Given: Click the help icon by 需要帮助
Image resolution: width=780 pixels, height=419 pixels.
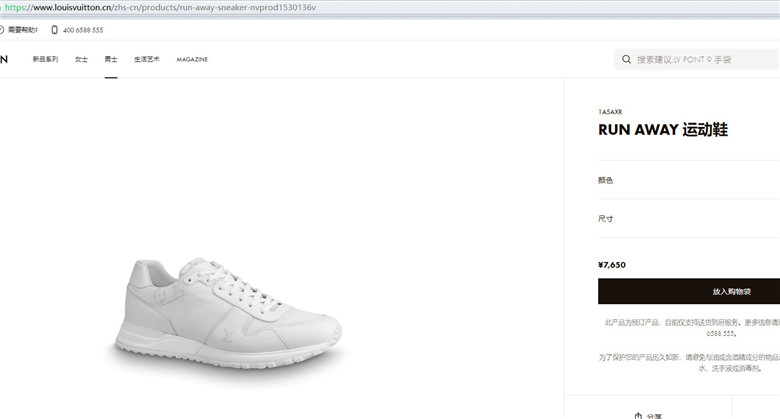Looking at the screenshot, I should click(1, 30).
